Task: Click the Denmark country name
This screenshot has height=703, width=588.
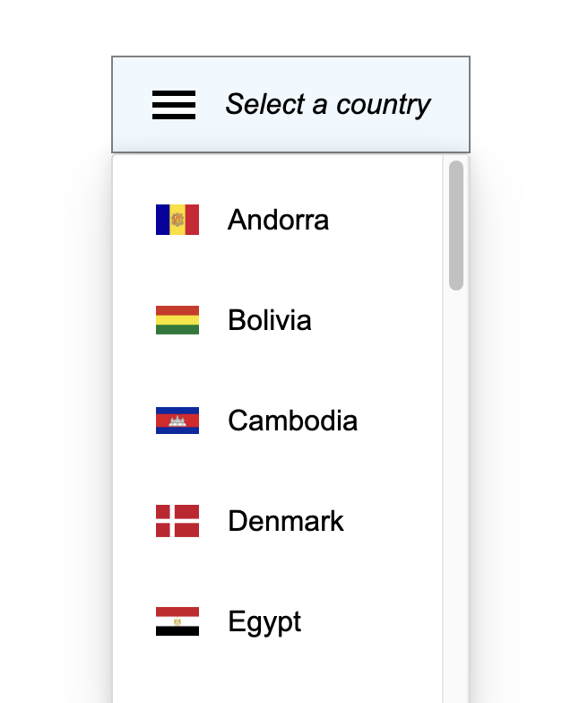Action: tap(286, 521)
